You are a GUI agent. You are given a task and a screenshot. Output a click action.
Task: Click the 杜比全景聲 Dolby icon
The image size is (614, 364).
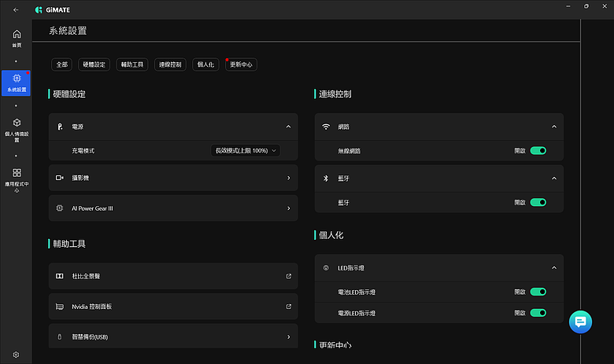[60, 276]
